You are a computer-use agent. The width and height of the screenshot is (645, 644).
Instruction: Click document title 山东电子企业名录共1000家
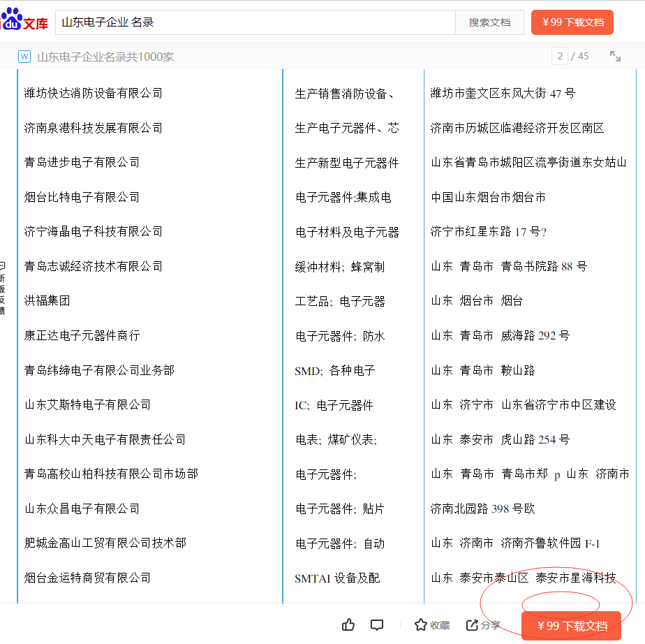[x=105, y=57]
